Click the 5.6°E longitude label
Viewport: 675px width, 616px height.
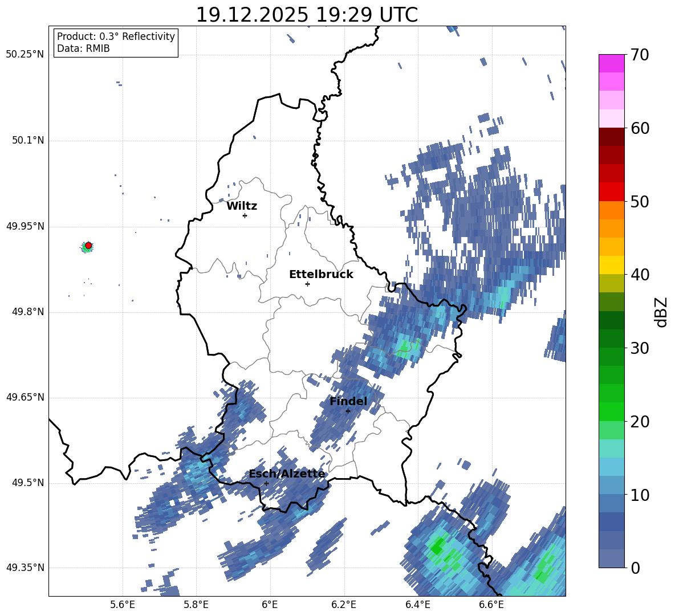click(123, 605)
